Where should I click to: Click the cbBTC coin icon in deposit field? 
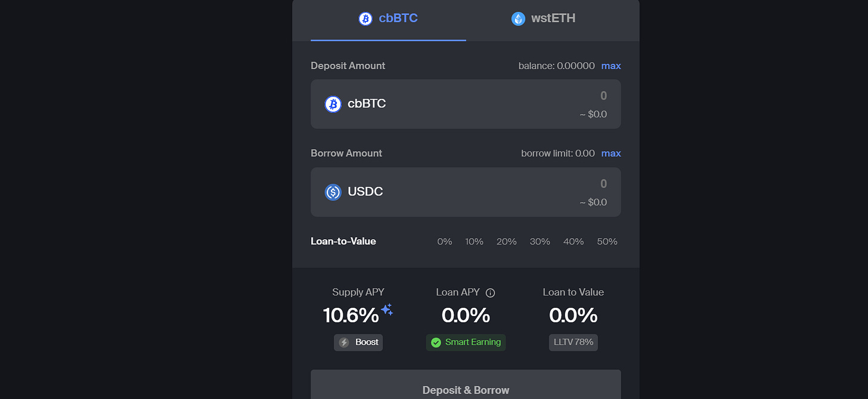(333, 104)
